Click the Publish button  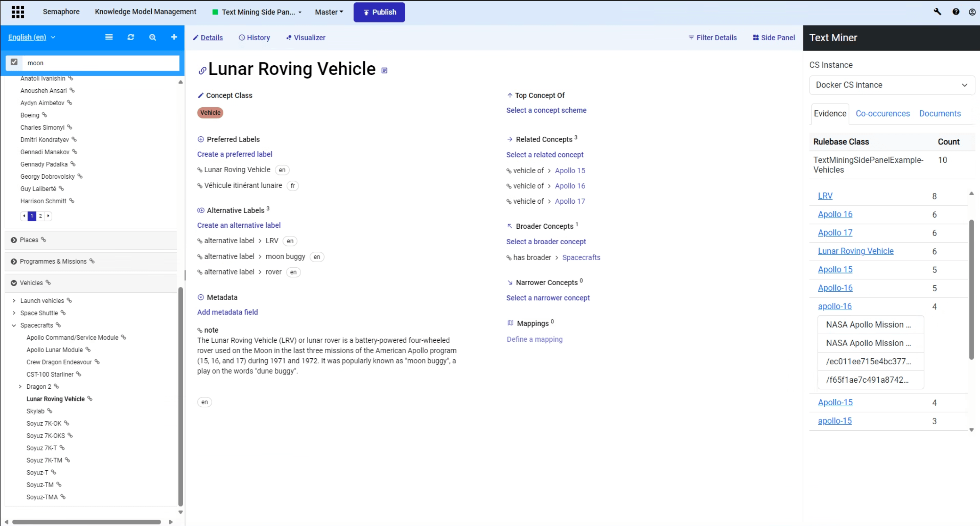tap(379, 12)
